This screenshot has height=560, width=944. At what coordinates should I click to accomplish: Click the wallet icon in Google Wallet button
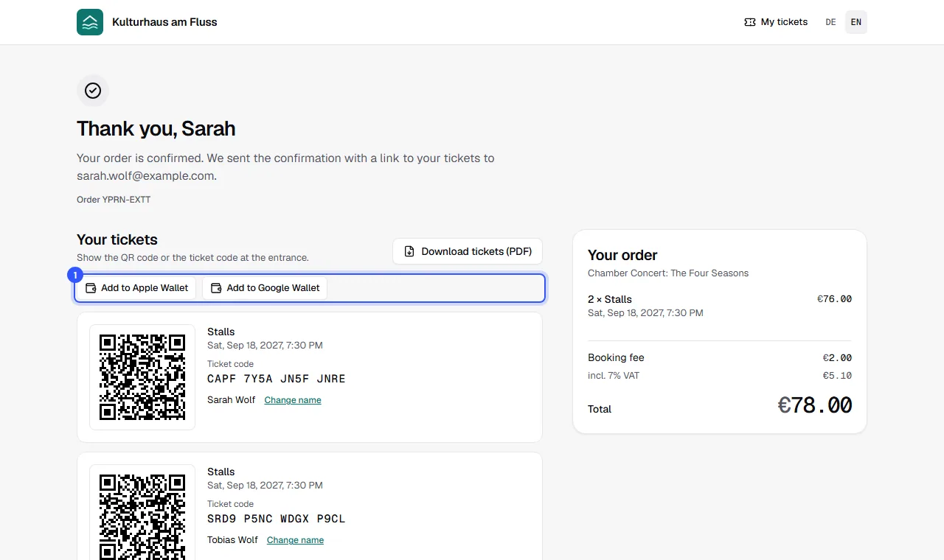click(216, 288)
